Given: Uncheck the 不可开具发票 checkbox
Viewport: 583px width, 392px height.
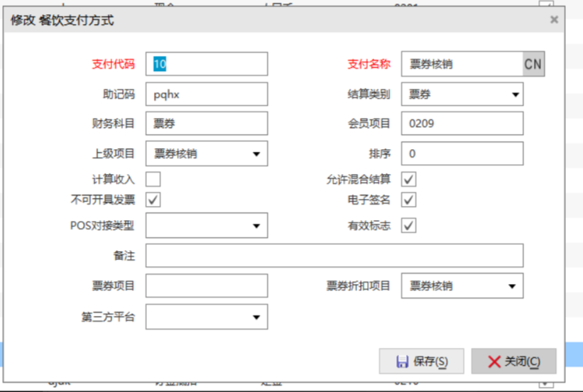Looking at the screenshot, I should click(153, 200).
